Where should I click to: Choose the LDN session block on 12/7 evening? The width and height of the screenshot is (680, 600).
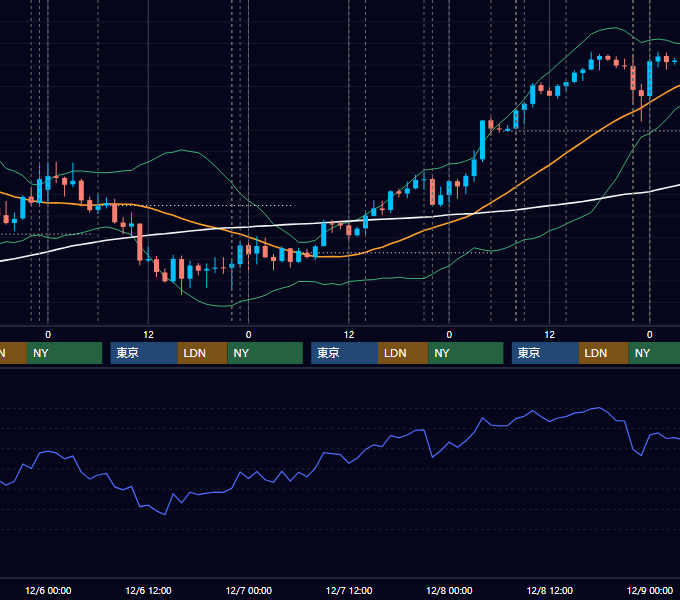[403, 353]
